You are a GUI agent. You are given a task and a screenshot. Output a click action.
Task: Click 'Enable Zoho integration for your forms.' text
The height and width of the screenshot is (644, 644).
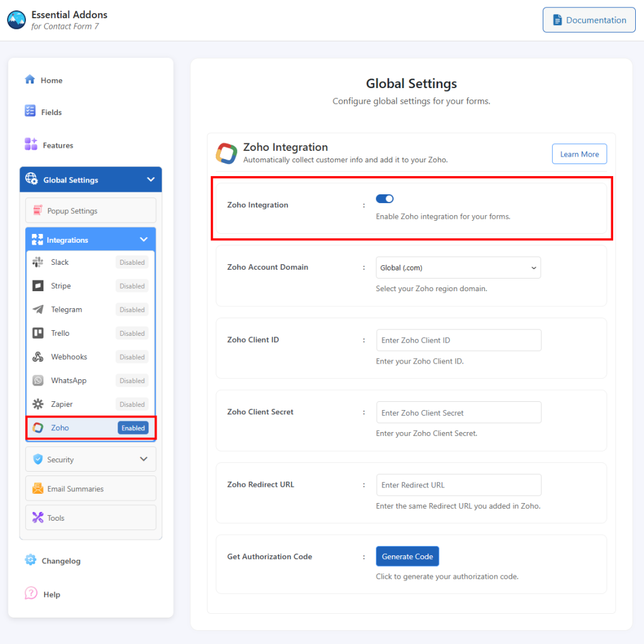(x=443, y=216)
